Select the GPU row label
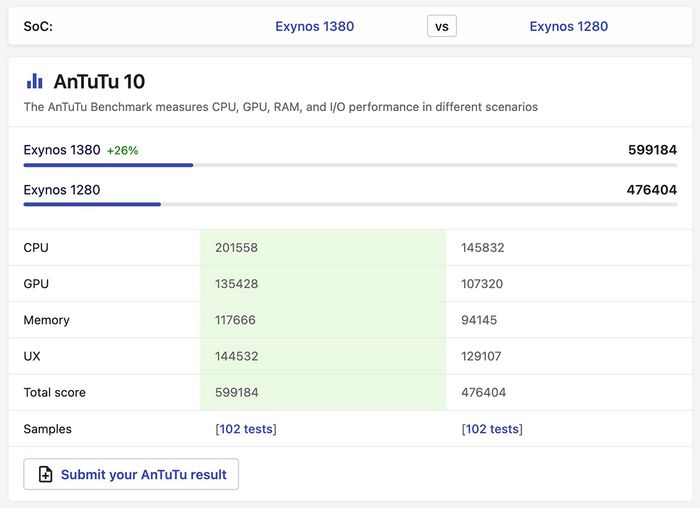The height and width of the screenshot is (508, 700). 36,284
